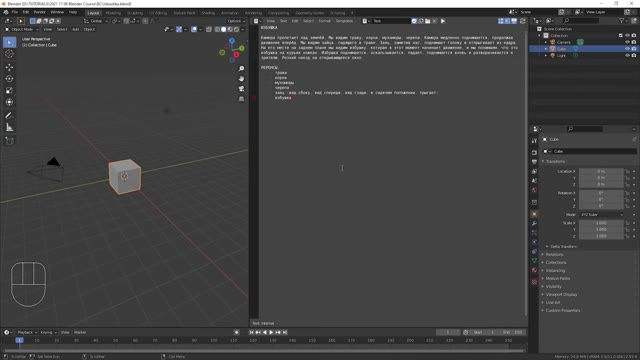Hide the Cube object in outliner
Image resolution: width=640 pixels, height=360 pixels.
pos(627,49)
